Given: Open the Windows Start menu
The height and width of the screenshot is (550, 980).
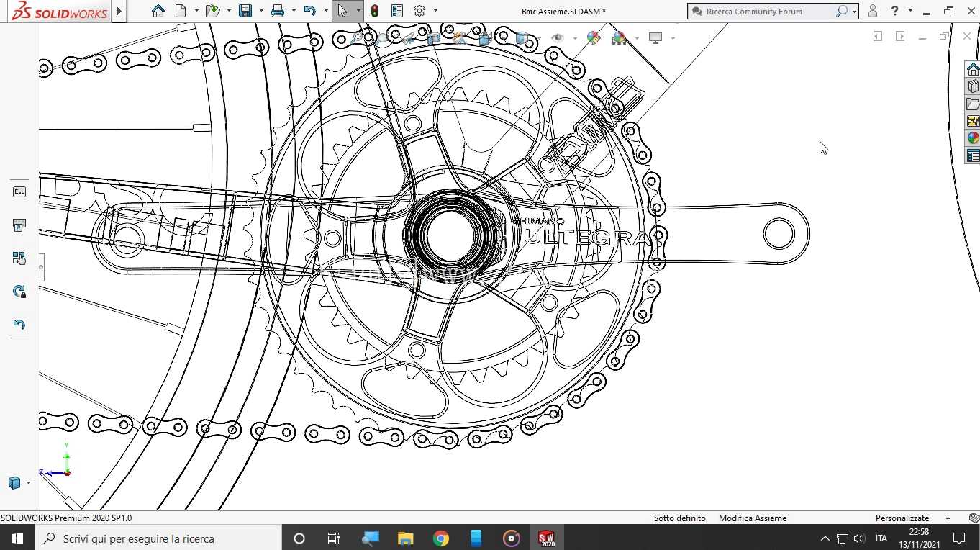Looking at the screenshot, I should coord(17,538).
